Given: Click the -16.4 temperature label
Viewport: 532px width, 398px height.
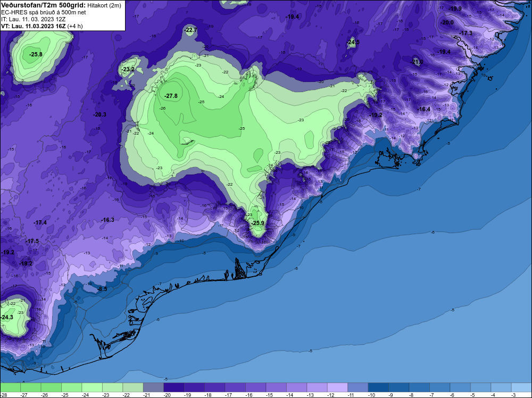Looking at the screenshot, I should (424, 109).
